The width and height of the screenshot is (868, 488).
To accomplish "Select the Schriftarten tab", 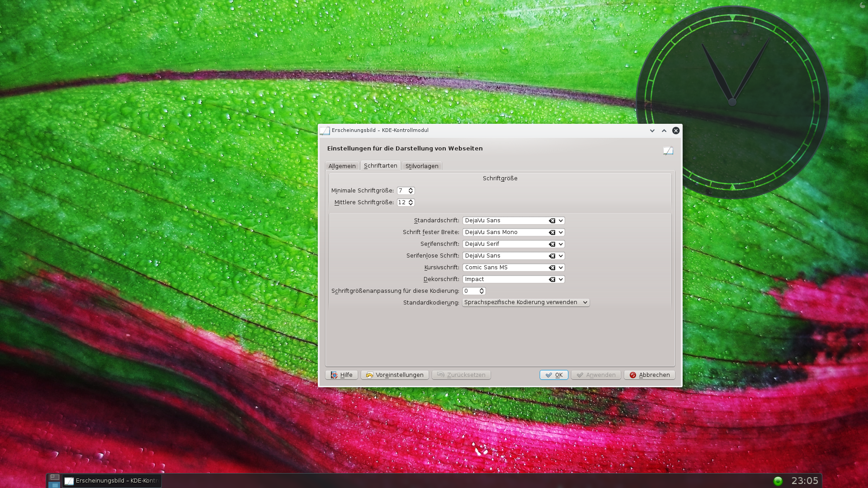I will 380,165.
